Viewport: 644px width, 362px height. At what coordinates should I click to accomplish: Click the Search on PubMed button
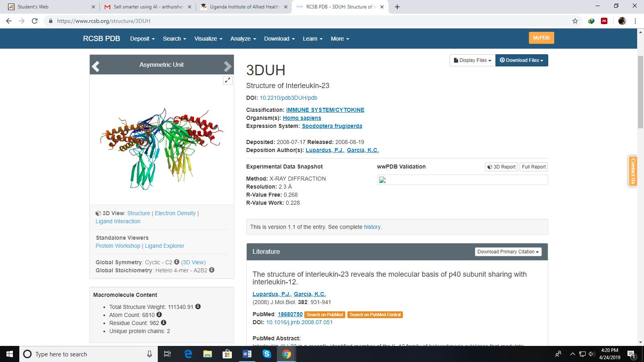click(x=324, y=315)
